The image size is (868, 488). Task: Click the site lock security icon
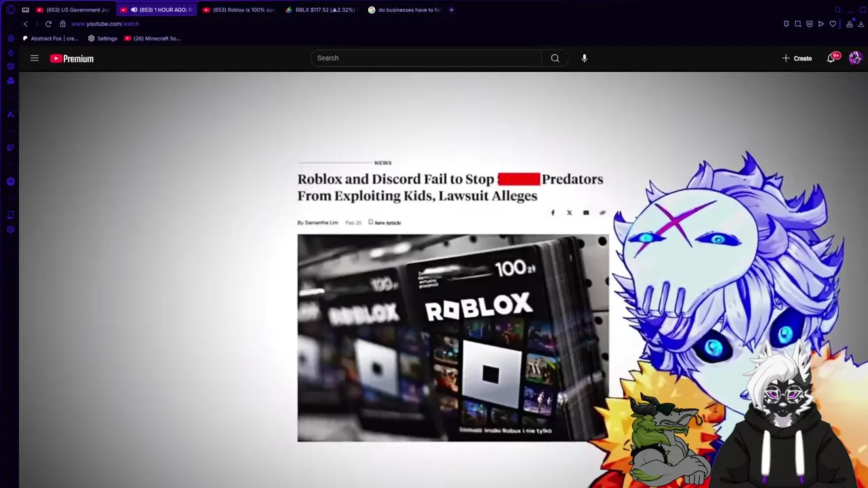click(x=62, y=24)
